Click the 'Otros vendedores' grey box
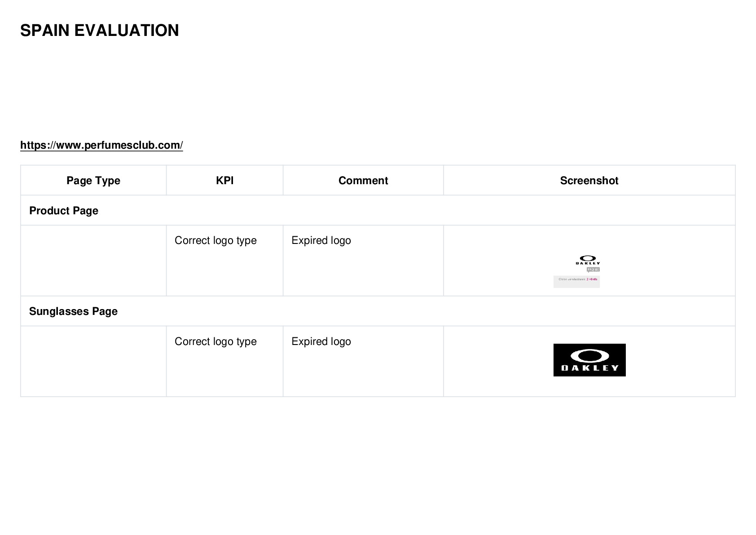The image size is (756, 535). (x=576, y=282)
